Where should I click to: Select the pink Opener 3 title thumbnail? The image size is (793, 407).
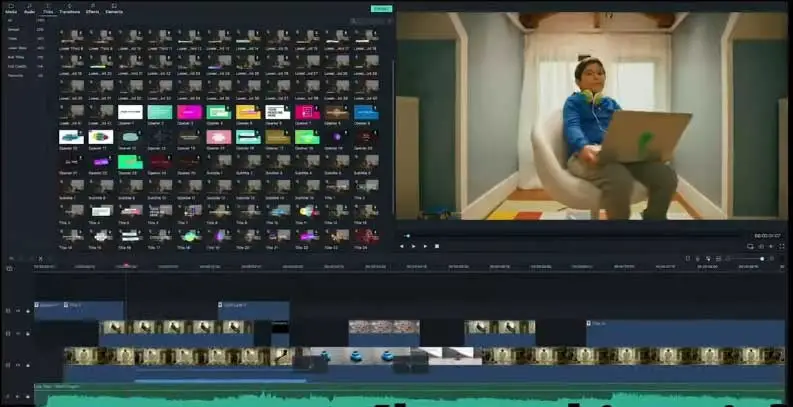(189, 113)
